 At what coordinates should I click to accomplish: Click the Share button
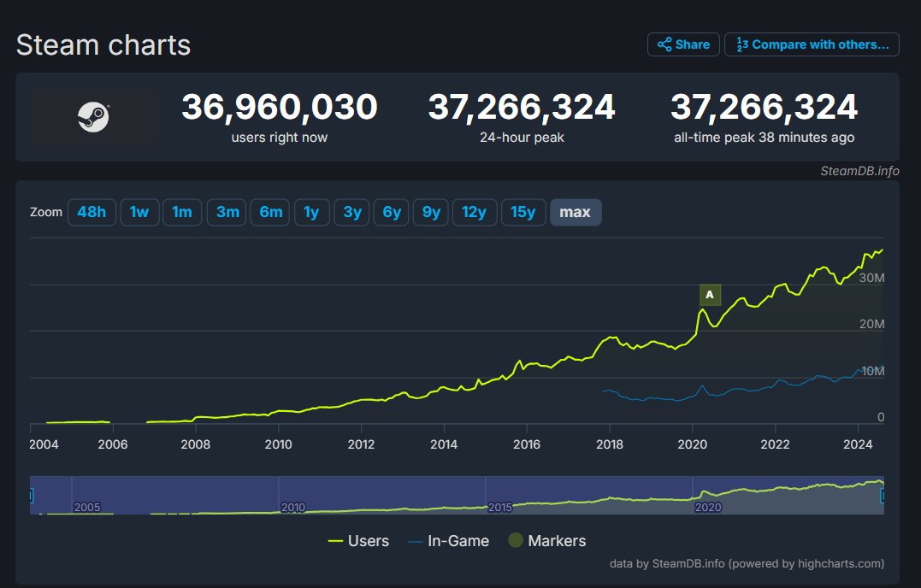[x=683, y=44]
